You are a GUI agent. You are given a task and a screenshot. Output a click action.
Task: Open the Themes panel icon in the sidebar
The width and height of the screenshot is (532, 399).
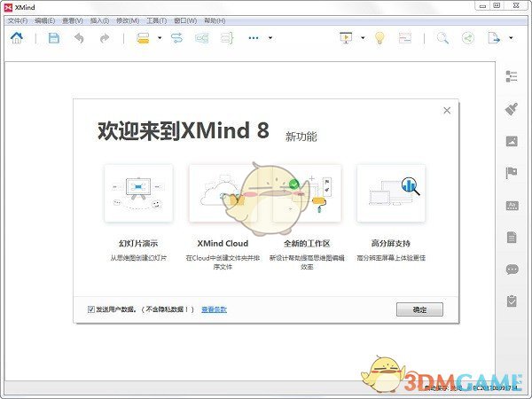(x=512, y=206)
